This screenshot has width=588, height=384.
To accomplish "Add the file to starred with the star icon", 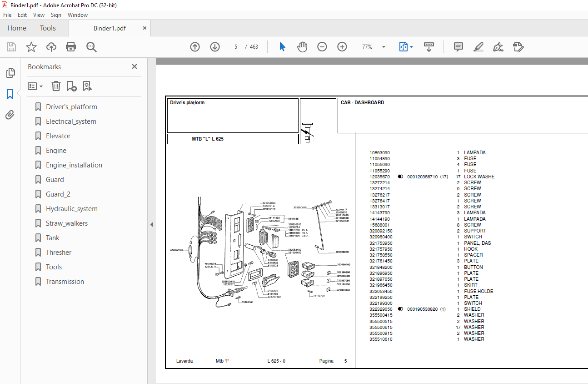I will pos(31,47).
